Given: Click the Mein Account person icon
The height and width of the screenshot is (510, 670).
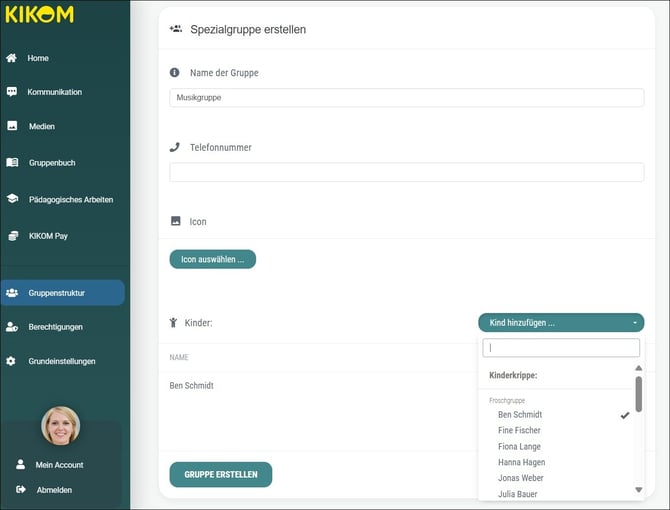Looking at the screenshot, I should (x=20, y=464).
